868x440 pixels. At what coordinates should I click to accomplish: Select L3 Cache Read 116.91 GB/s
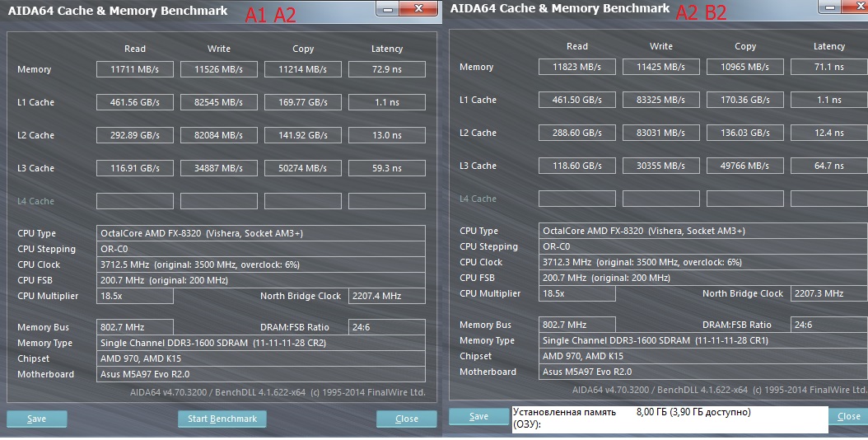134,168
